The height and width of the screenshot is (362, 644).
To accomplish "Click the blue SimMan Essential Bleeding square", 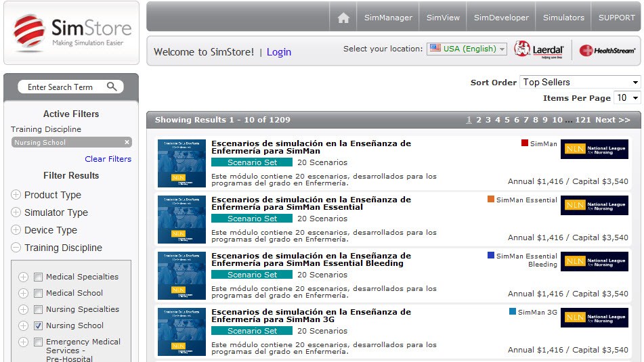I will [x=491, y=255].
